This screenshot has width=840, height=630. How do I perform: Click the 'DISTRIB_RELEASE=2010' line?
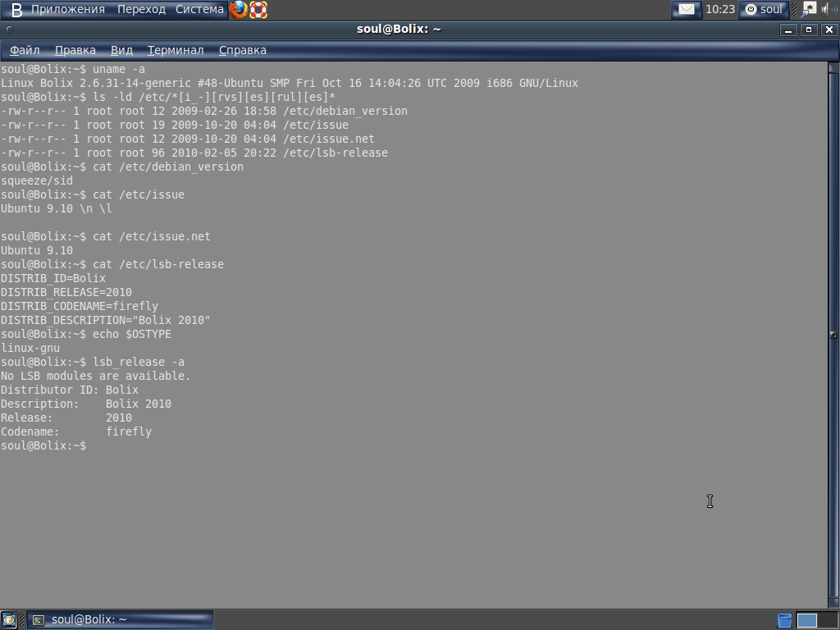pyautogui.click(x=66, y=292)
